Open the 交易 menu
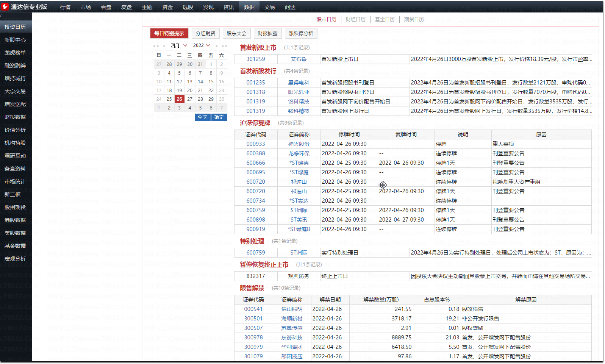 point(270,7)
